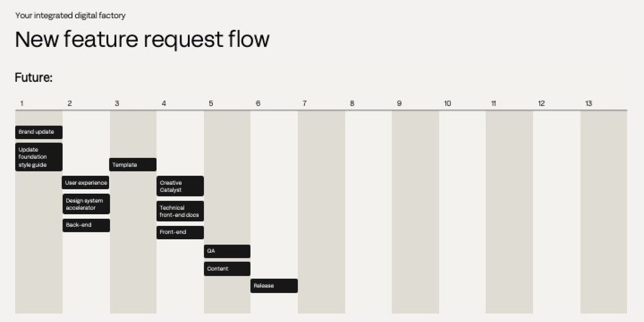The image size is (644, 322).
Task: Select the Update foundation style guide block
Action: (x=39, y=157)
